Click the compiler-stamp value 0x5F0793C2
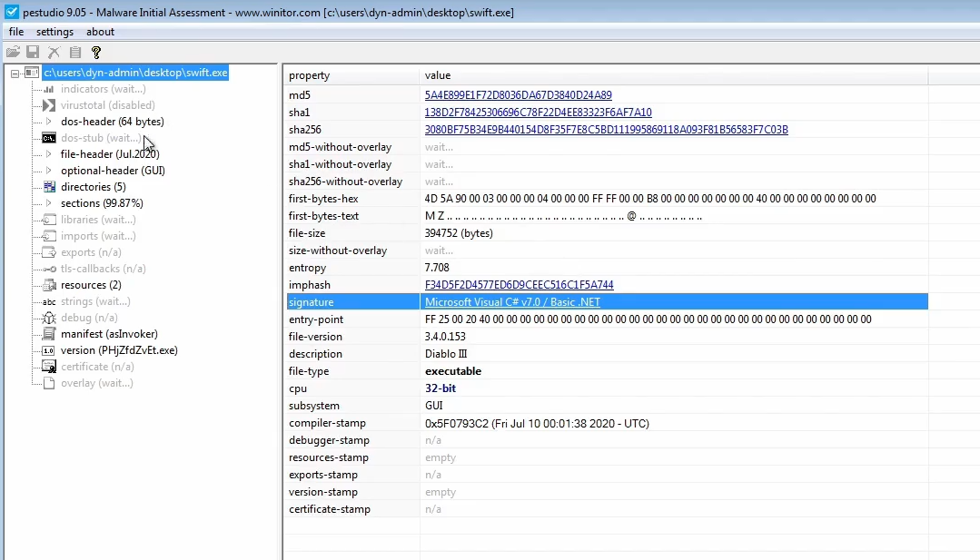This screenshot has width=980, height=560. [x=537, y=423]
